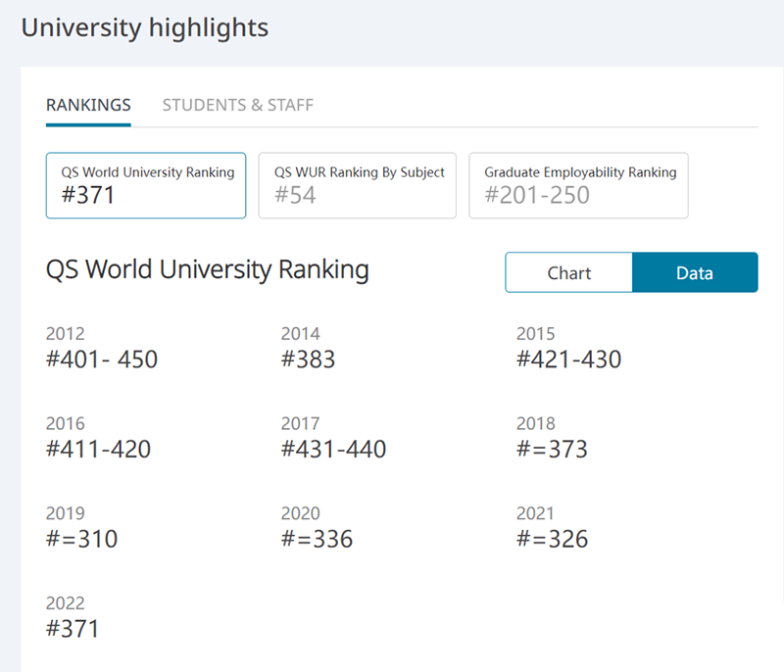
Task: Click the 2016 rank #411-420
Action: [x=99, y=450]
